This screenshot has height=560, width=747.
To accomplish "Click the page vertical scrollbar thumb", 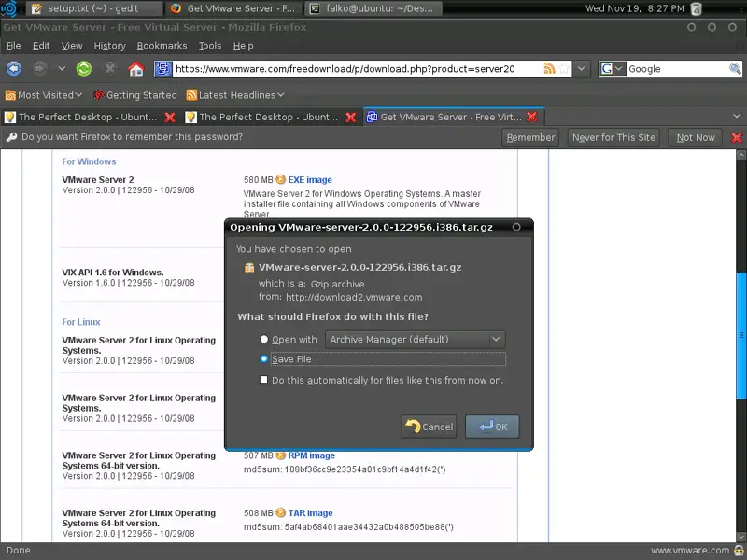I will (740, 335).
